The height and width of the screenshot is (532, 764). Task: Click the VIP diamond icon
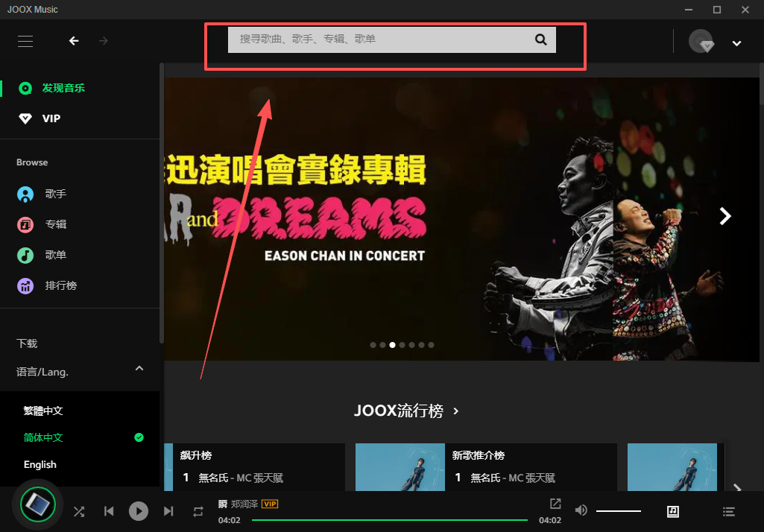[x=25, y=118]
